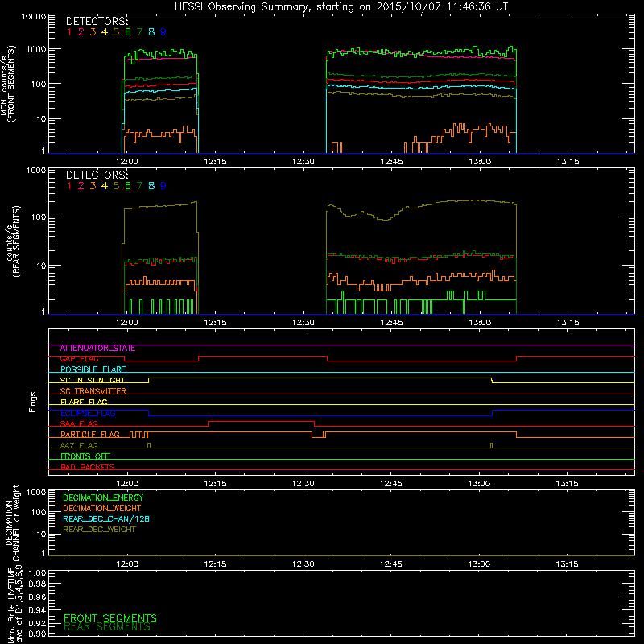
Task: Select the FLARE_FLAG label
Action: tap(84, 402)
